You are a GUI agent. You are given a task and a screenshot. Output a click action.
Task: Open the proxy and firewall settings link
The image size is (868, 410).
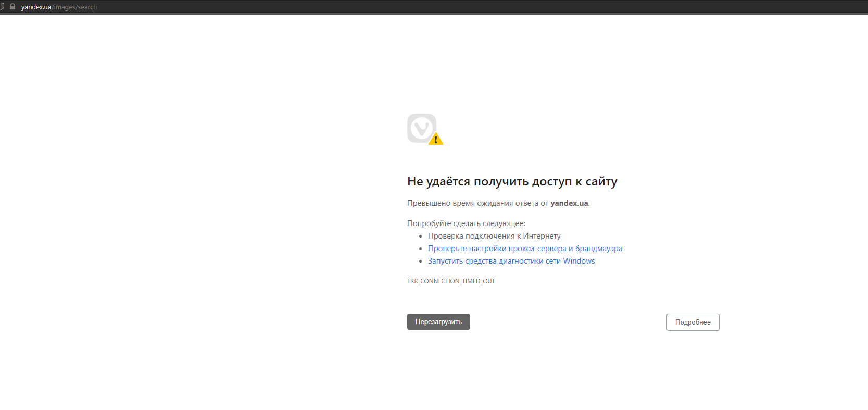(525, 249)
